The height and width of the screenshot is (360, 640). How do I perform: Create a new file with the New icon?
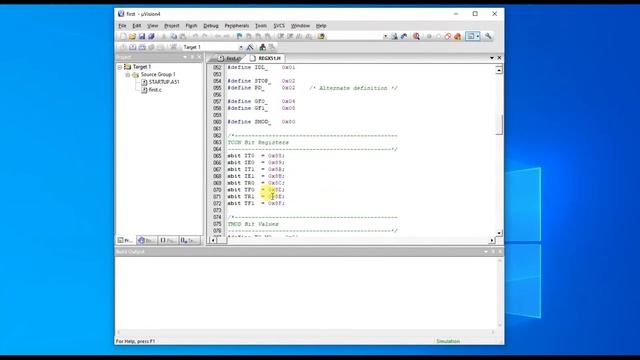coord(124,36)
